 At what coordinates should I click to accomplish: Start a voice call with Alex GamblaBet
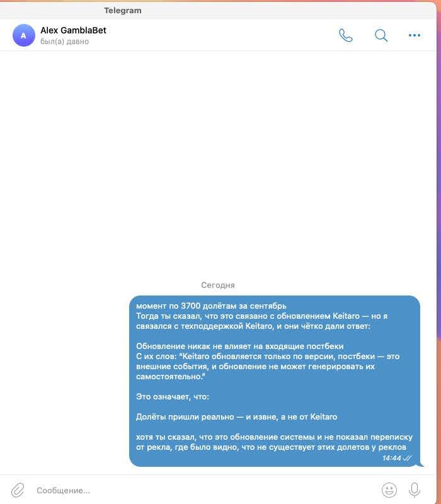pos(345,35)
